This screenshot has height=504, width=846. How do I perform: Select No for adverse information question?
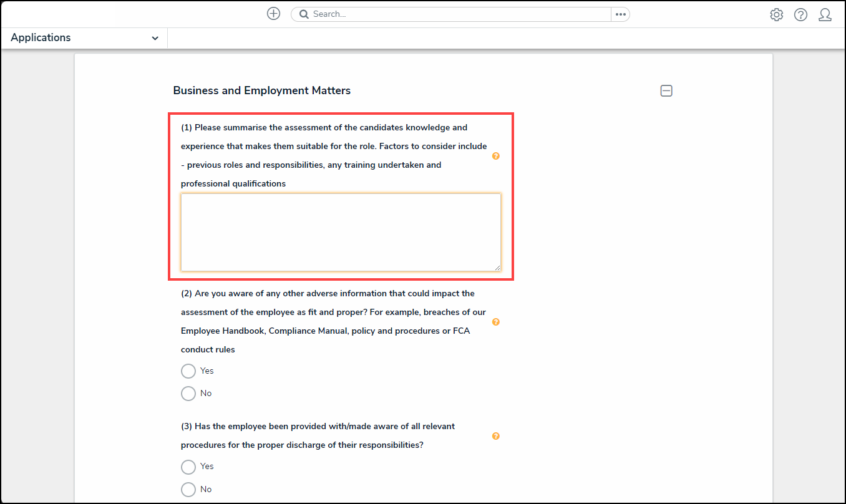tap(188, 394)
